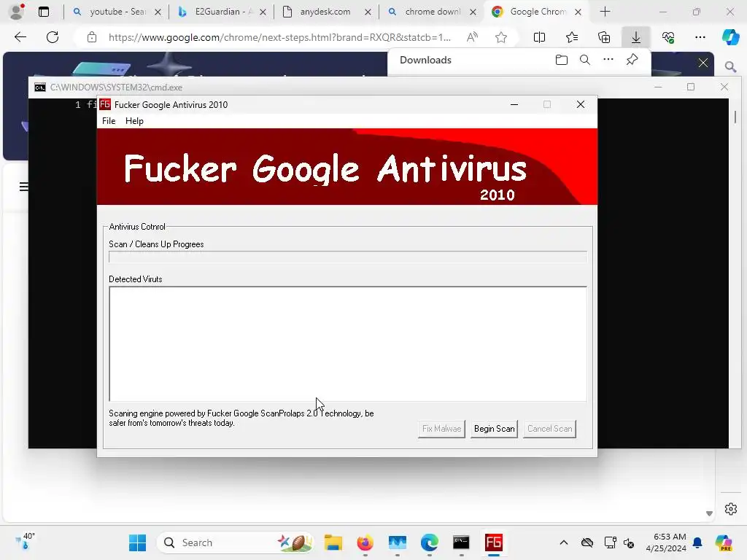The width and height of the screenshot is (747, 560).
Task: Open the weather widget showing 40°
Action: 25,542
